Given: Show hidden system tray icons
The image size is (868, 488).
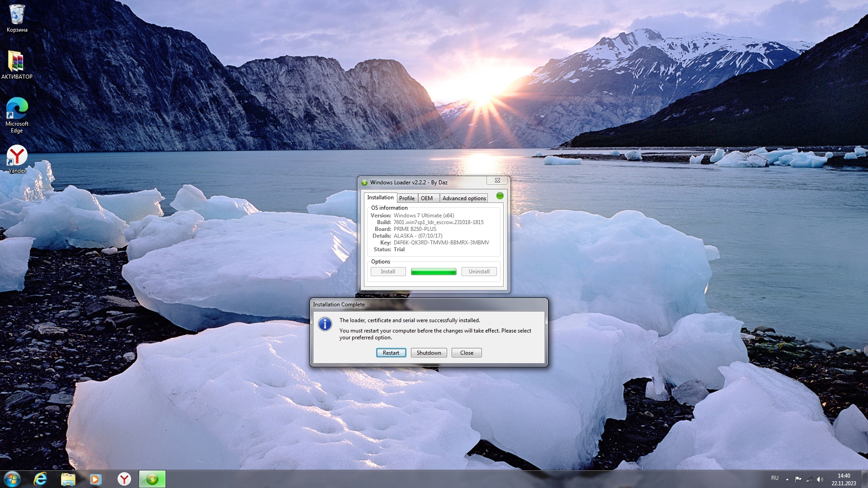Looking at the screenshot, I should [x=787, y=479].
